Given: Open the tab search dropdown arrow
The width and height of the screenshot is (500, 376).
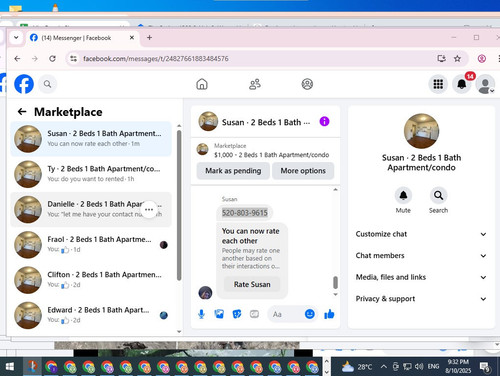Looking at the screenshot, I should coord(16,38).
